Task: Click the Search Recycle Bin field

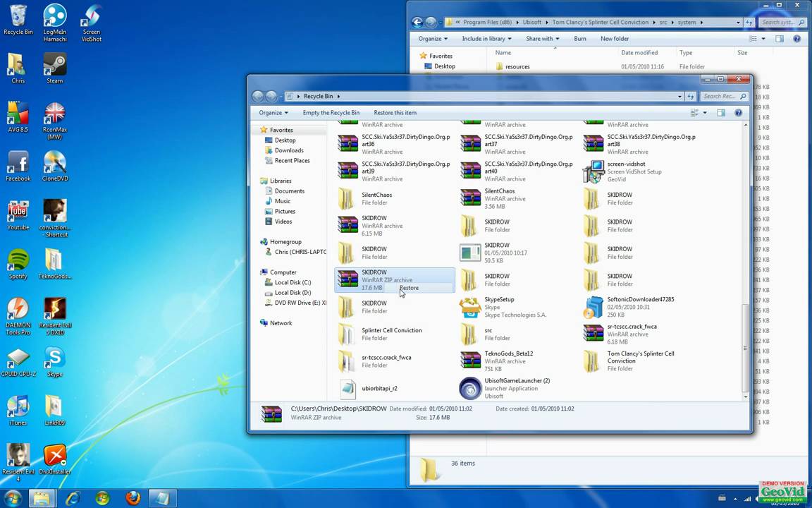Action: (x=724, y=97)
